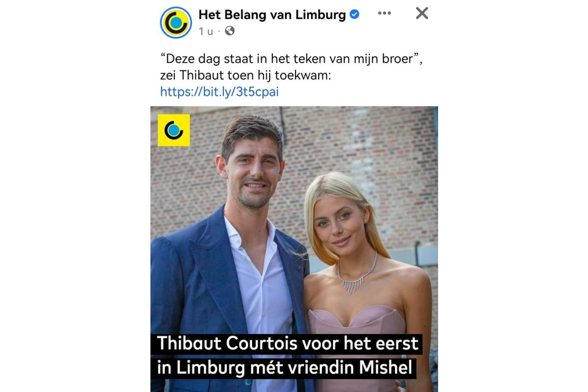This screenshot has width=588, height=392.
Task: Click the silver necklace in the photo
Action: tap(358, 277)
